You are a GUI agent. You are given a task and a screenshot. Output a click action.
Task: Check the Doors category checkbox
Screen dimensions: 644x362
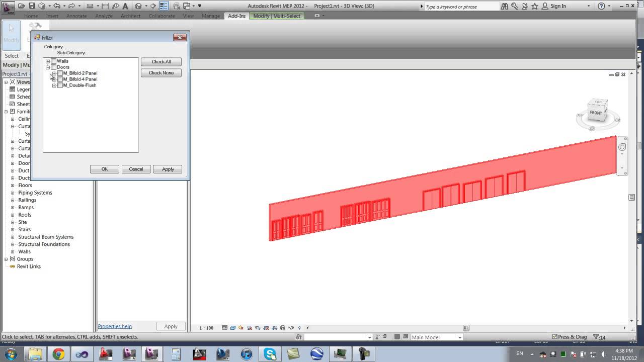(54, 67)
